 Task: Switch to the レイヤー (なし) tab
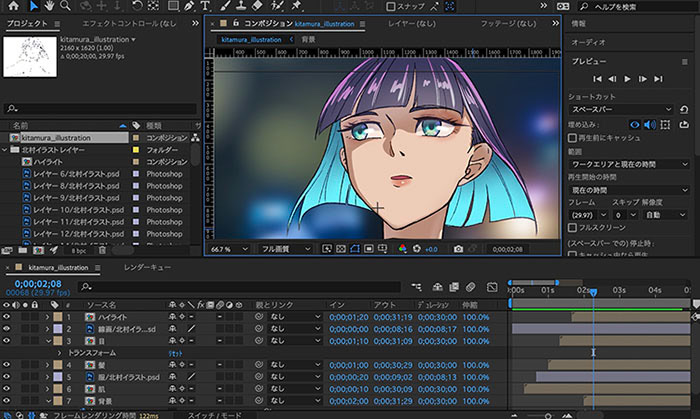[412, 23]
